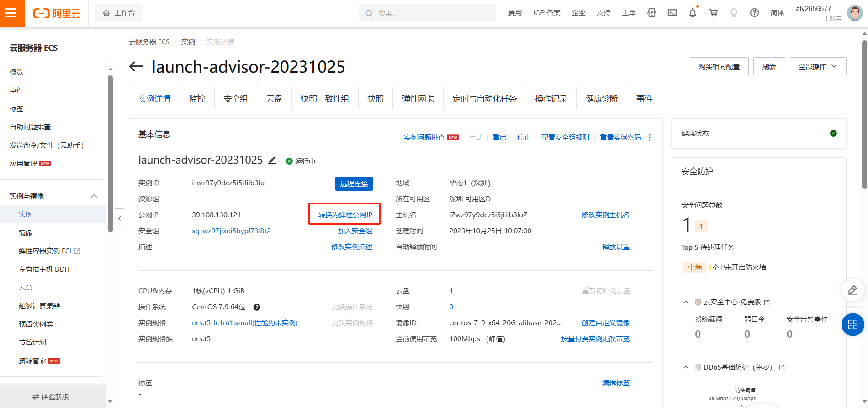Open 专有宿主机 DDH in sidebar

tap(44, 269)
